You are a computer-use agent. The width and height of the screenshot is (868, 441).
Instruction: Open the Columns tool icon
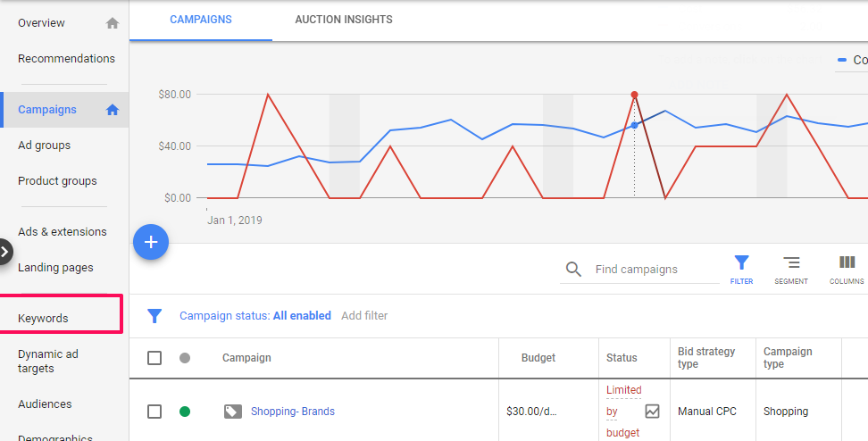click(847, 263)
